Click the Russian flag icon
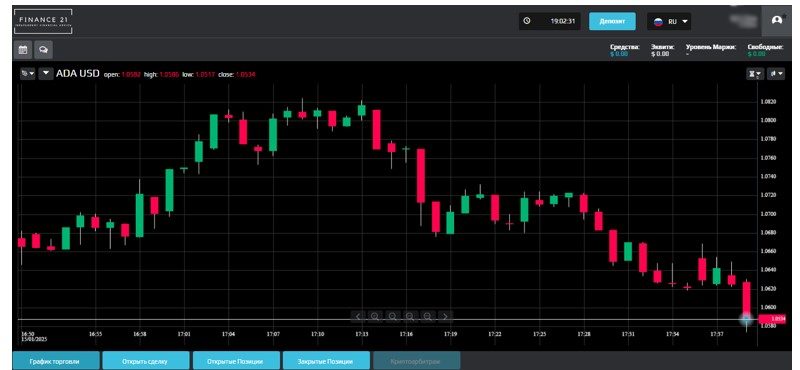Viewport: 800px width, 370px height. [658, 22]
